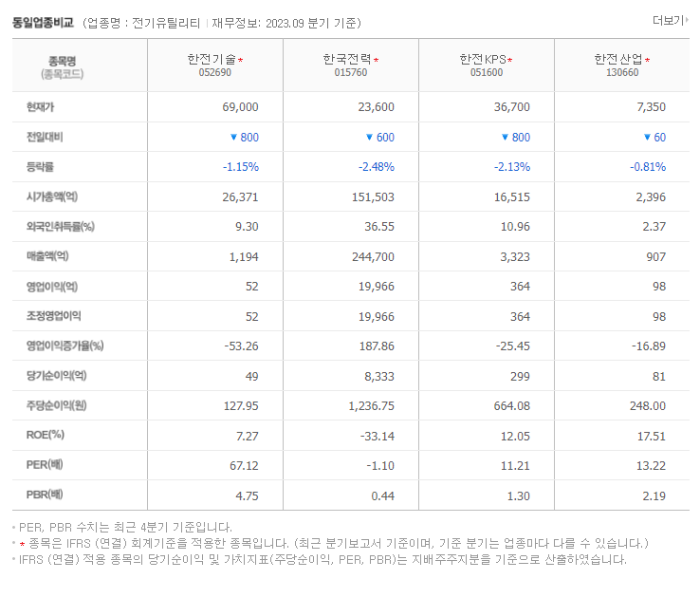700x598 pixels.
Task: Click the 외국인취득률(%) row label
Action: coord(61,227)
